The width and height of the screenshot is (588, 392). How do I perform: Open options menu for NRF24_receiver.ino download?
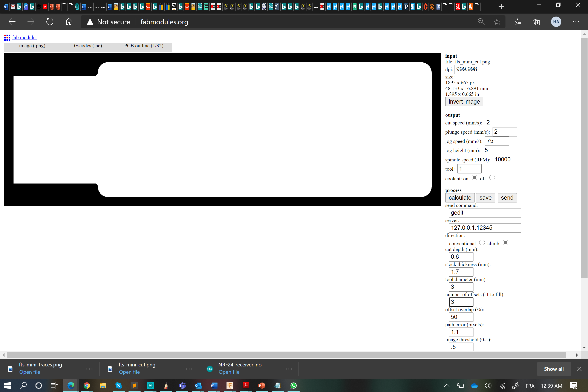(289, 369)
